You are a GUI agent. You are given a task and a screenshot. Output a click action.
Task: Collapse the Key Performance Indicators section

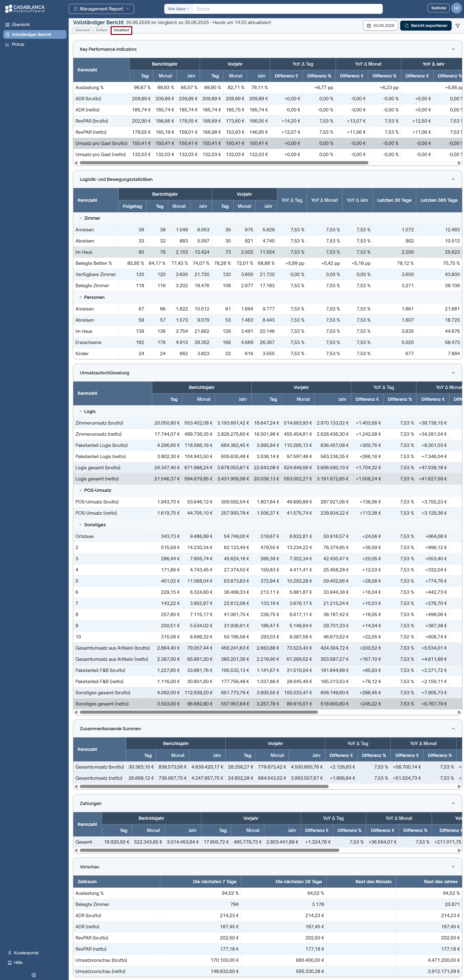pos(453,49)
